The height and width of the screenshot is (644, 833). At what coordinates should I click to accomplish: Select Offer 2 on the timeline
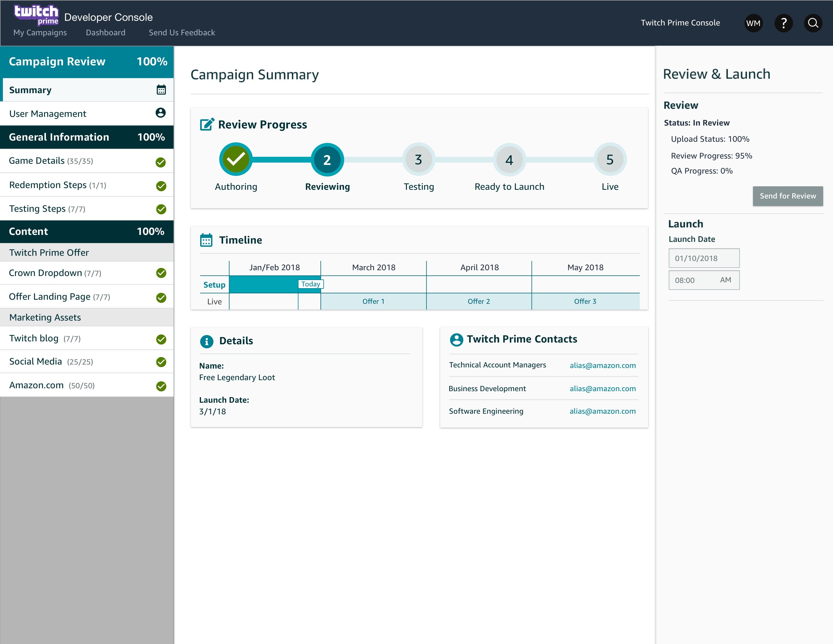479,301
